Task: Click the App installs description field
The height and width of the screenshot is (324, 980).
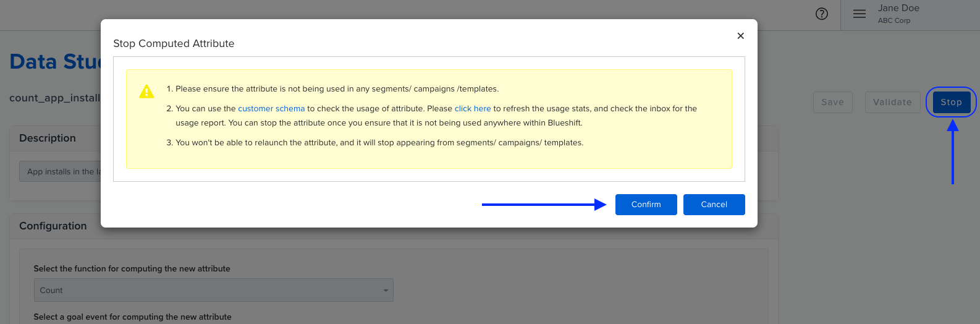Action: tap(61, 172)
